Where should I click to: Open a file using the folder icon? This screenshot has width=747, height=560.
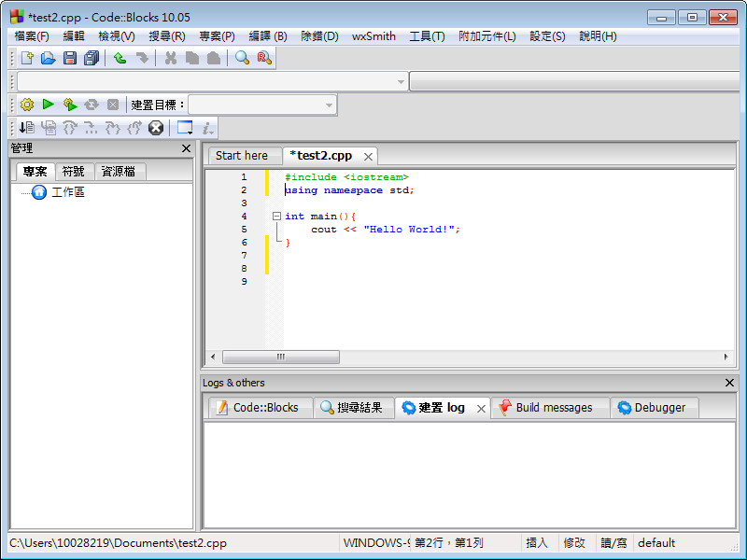[49, 58]
